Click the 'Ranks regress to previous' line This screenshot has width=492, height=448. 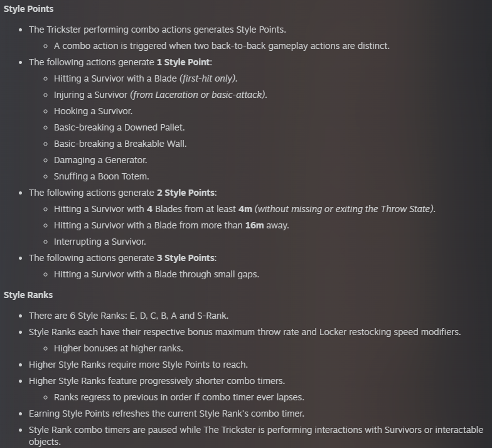click(179, 397)
